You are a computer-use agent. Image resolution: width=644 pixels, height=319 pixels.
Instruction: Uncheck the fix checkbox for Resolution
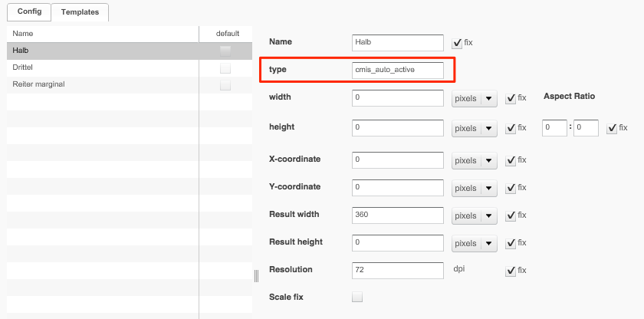tap(510, 271)
